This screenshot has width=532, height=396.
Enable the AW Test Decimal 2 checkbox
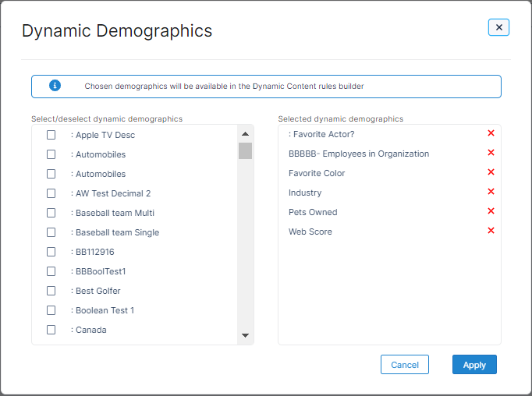click(x=51, y=193)
